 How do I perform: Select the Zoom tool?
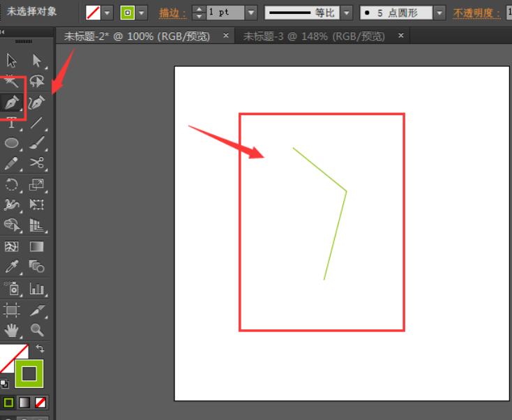click(36, 330)
